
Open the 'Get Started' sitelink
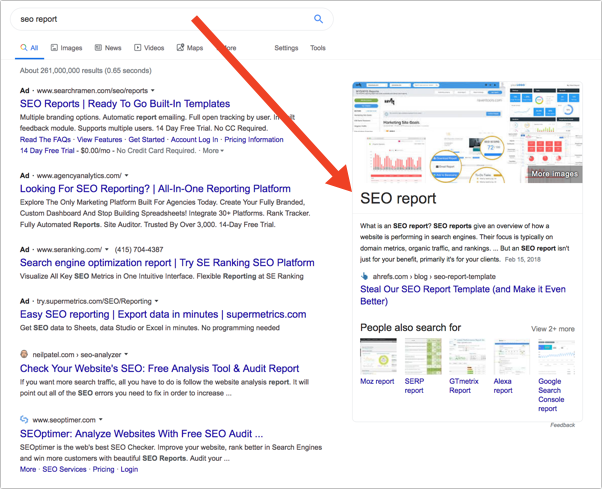coord(146,140)
